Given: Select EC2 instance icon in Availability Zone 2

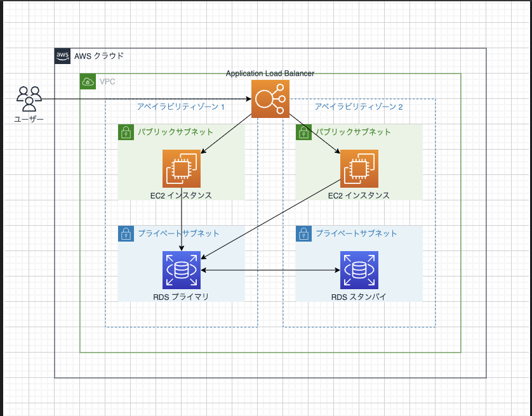Looking at the screenshot, I should point(359,169).
